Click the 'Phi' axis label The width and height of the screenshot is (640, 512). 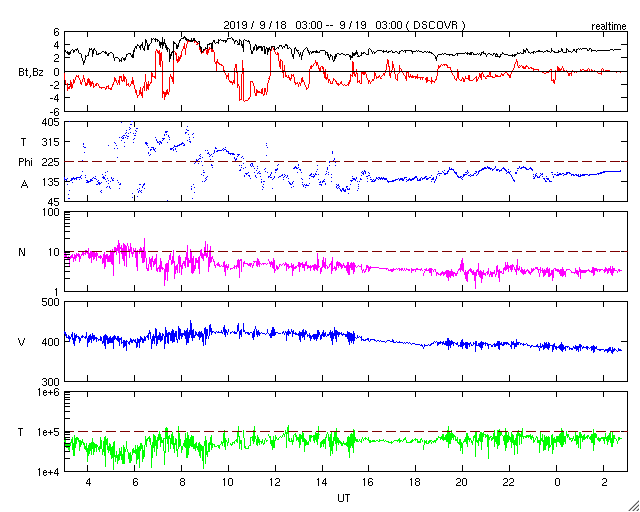tap(25, 163)
